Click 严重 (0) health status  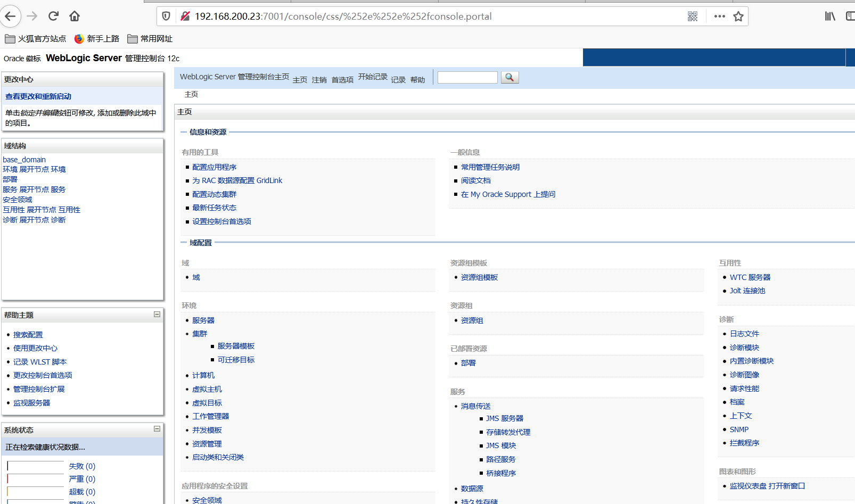coord(82,479)
